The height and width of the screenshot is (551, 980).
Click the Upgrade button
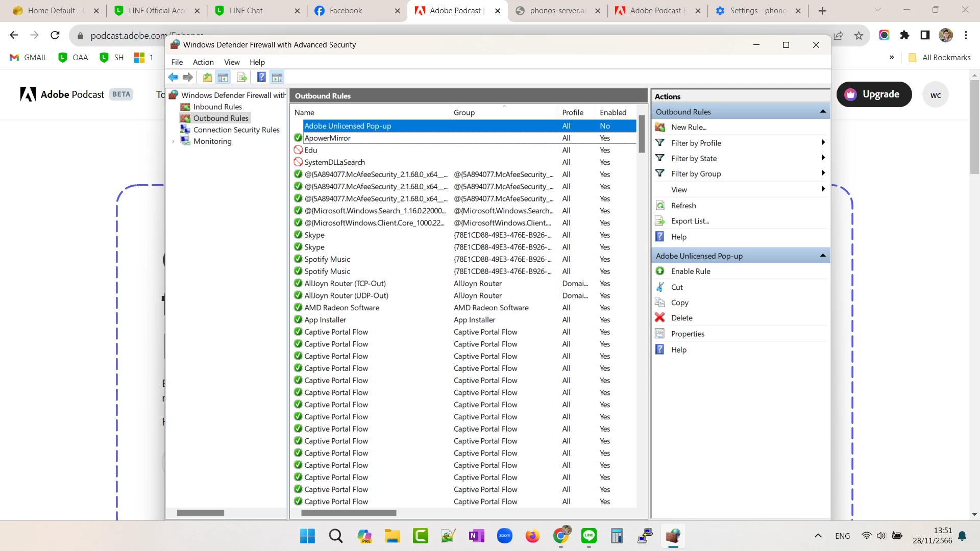[874, 94]
